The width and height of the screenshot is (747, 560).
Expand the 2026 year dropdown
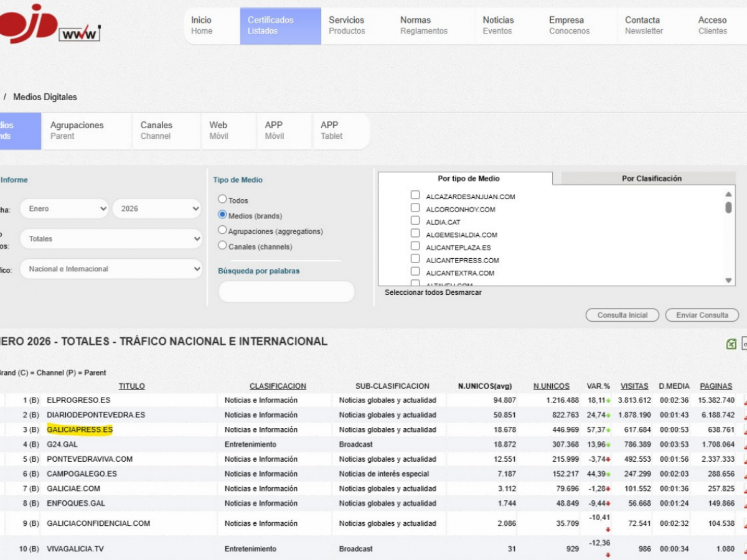(x=156, y=209)
